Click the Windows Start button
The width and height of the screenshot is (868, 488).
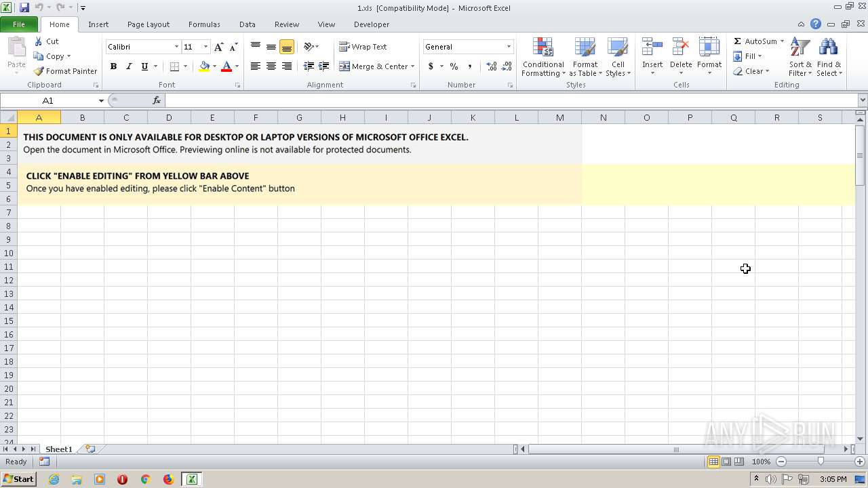point(18,479)
